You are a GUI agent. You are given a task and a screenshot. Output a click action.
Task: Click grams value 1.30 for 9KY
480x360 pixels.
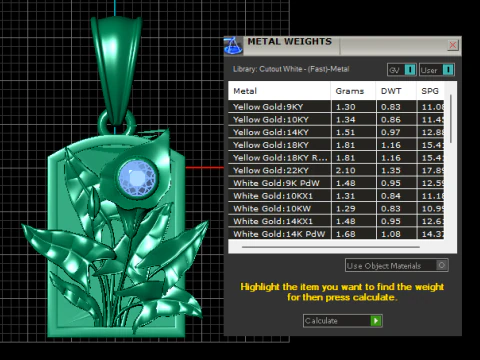tap(346, 107)
